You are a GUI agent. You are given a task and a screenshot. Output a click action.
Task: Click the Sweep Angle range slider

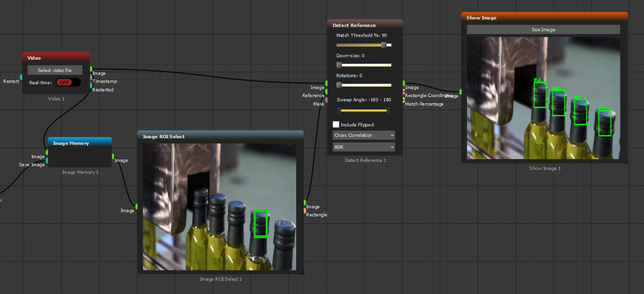click(364, 110)
